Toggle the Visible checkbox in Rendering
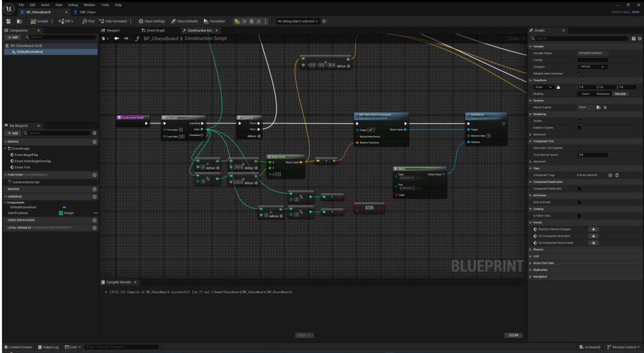Screen dimensions: 644x353 click(579, 121)
